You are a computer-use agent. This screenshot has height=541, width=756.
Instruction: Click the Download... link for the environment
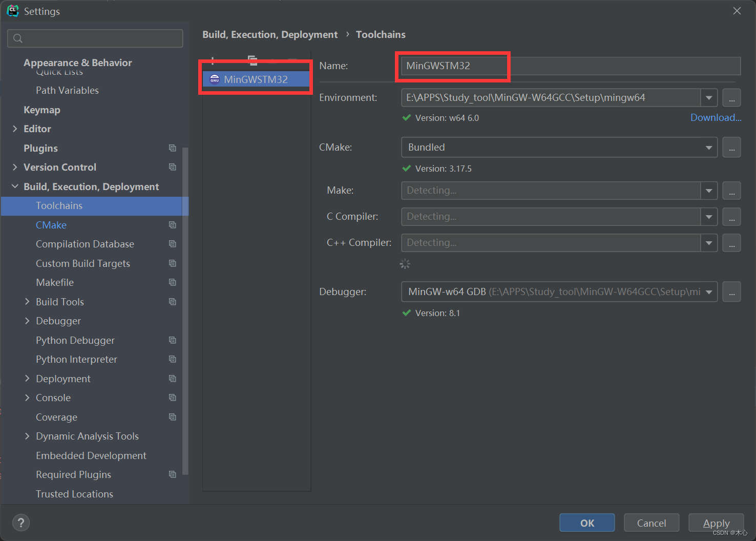coord(716,117)
